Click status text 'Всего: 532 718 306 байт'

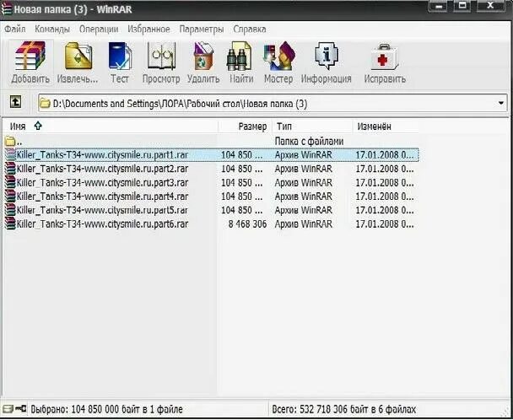click(x=344, y=409)
